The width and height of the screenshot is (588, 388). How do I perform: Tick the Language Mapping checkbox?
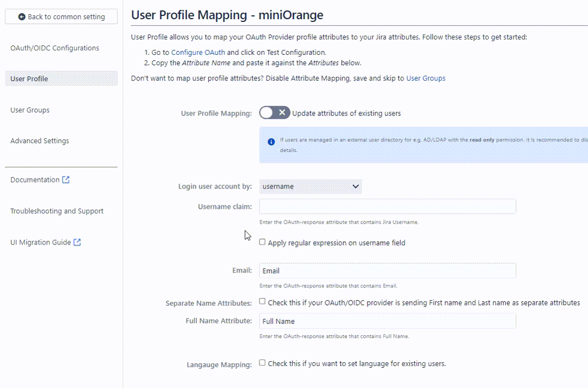pos(262,363)
